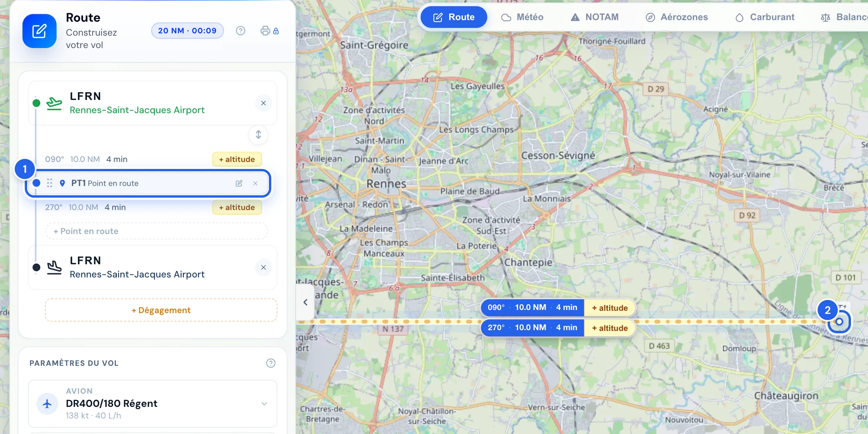Click the drag handle dots on PT1 row
Viewport: 868px width, 434px height.
(50, 183)
